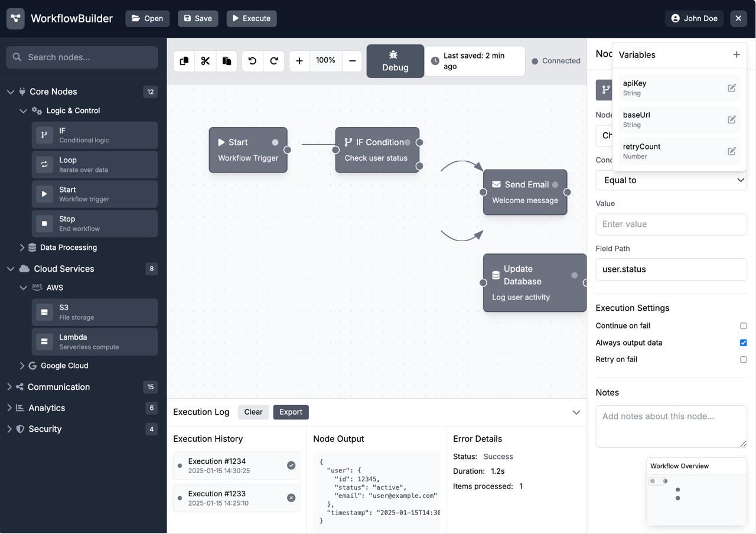This screenshot has width=756, height=534.
Task: Click the Export log button
Action: (291, 412)
